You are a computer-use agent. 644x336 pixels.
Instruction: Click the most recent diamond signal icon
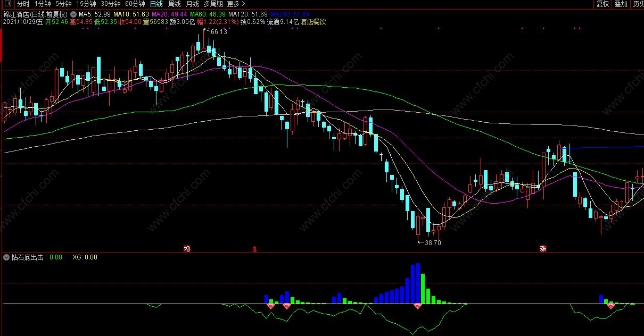tap(611, 306)
